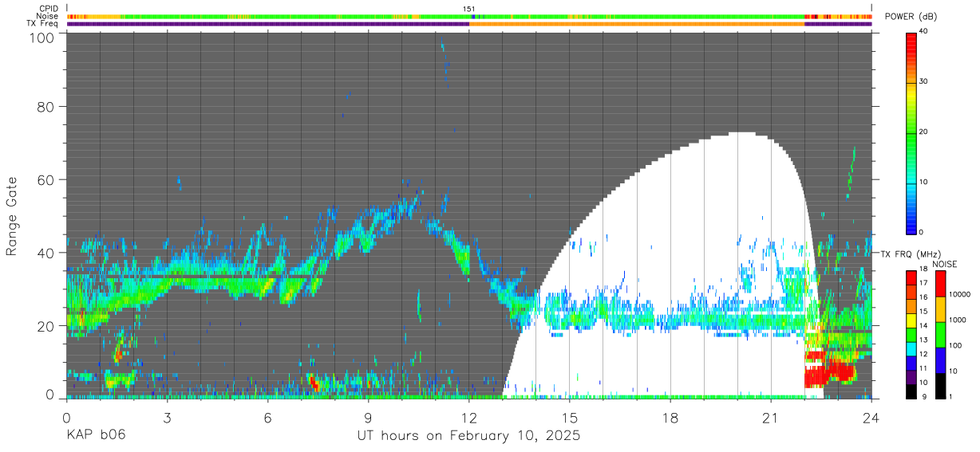Click the 'Range Gate' y-axis title
980x452 pixels.
[12, 216]
